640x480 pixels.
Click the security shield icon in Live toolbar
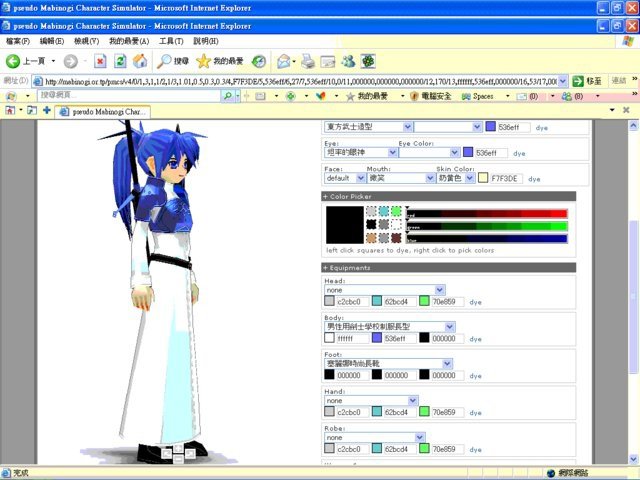(x=414, y=96)
